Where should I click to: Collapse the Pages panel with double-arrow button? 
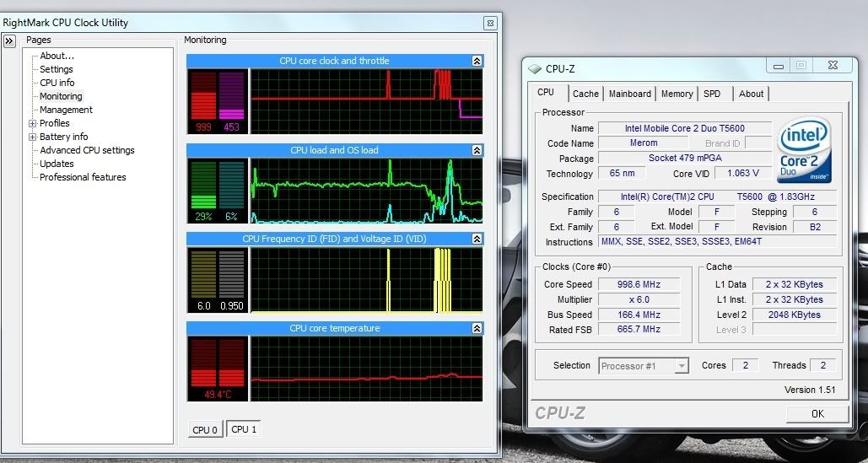coord(9,41)
